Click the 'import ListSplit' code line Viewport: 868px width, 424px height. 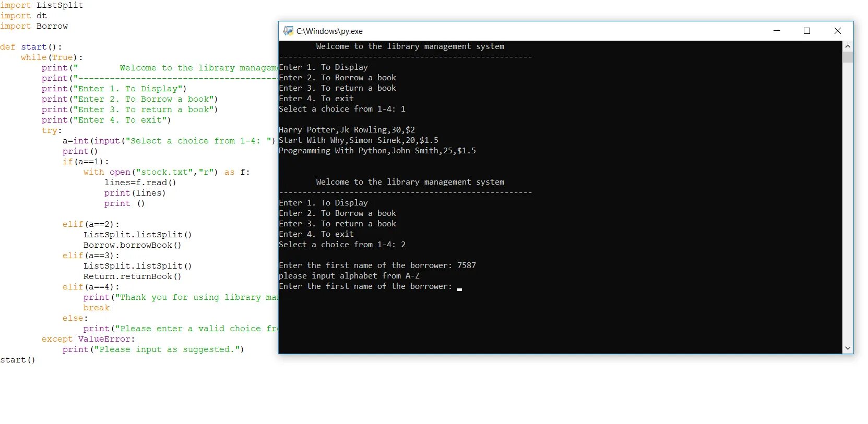click(x=42, y=5)
